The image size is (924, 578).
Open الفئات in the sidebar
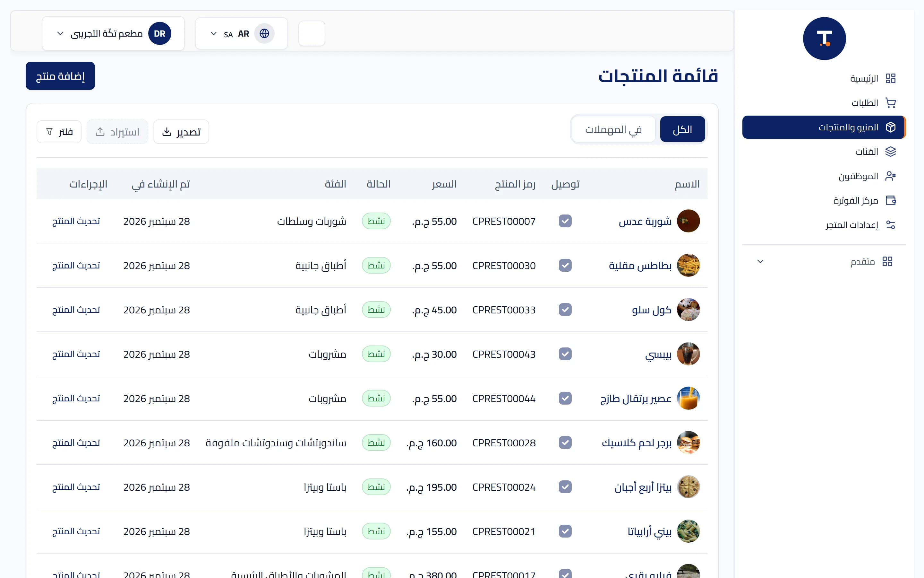click(x=824, y=152)
